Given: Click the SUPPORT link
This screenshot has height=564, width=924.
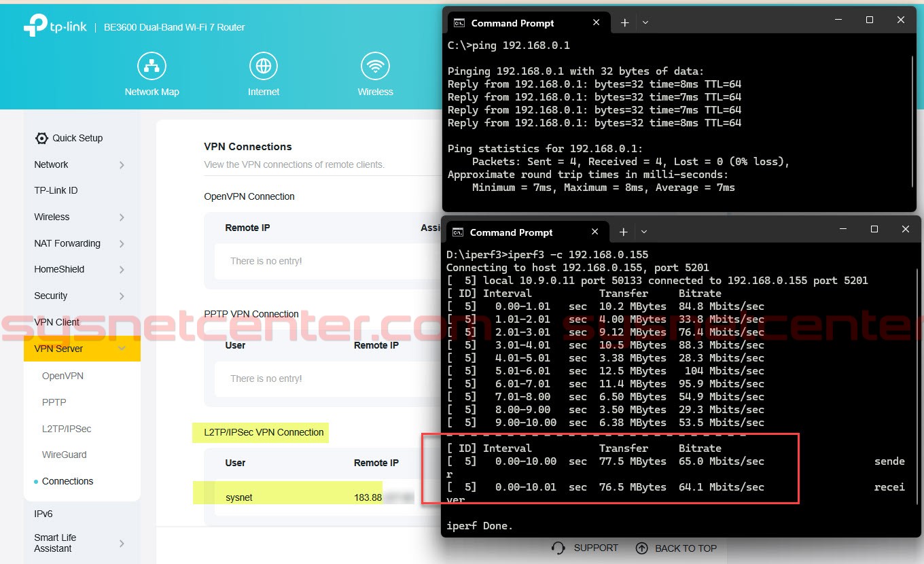Looking at the screenshot, I should pyautogui.click(x=596, y=548).
